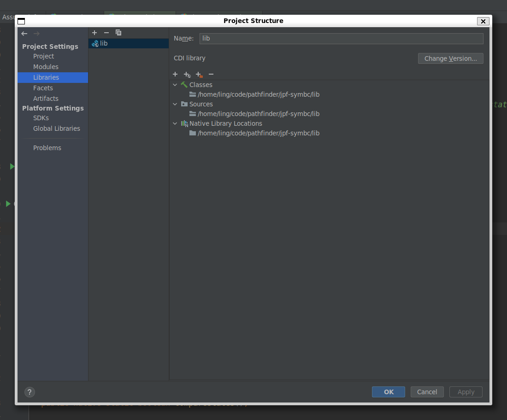Open the help question mark button
This screenshot has height=420, width=507.
tap(29, 392)
